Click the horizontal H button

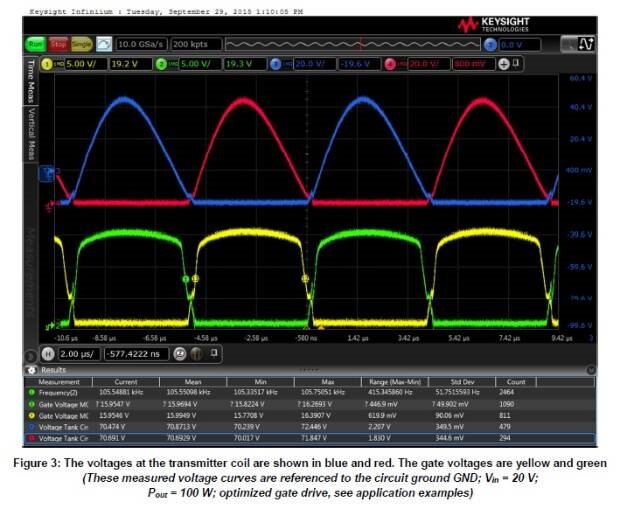[x=48, y=354]
